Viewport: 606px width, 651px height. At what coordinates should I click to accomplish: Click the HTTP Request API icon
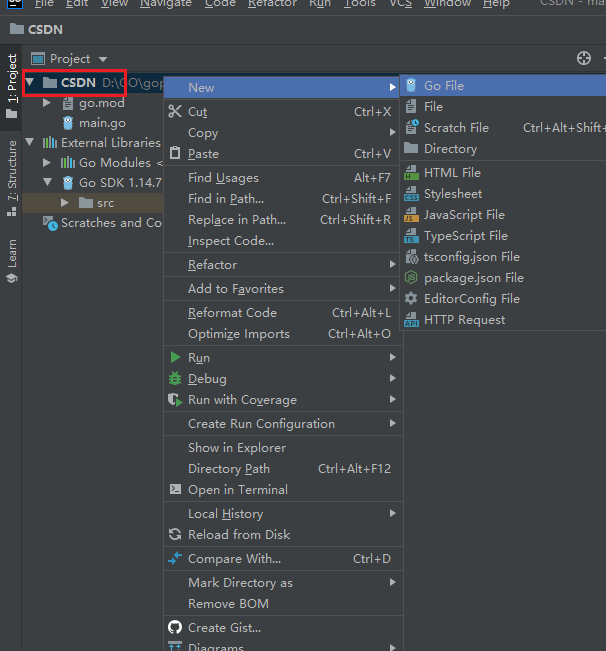pyautogui.click(x=411, y=320)
